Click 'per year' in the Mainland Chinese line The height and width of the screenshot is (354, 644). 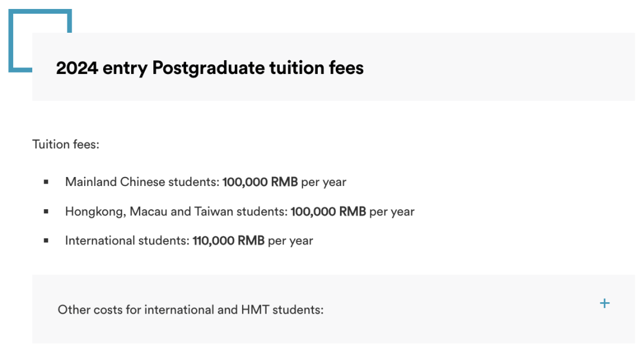tap(324, 182)
